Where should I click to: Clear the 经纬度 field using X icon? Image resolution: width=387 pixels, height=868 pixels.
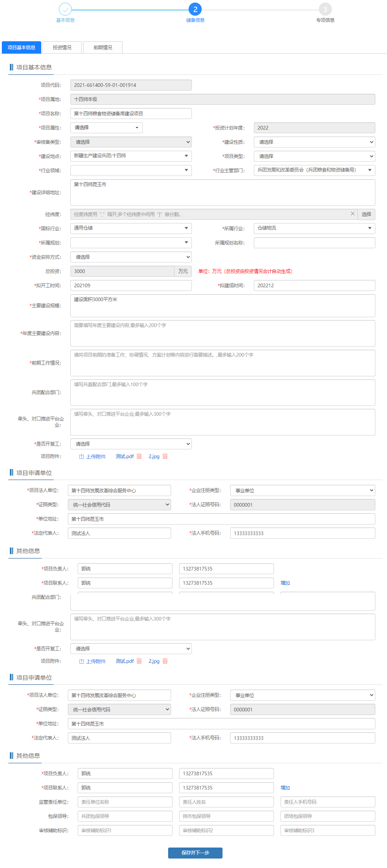click(x=352, y=214)
